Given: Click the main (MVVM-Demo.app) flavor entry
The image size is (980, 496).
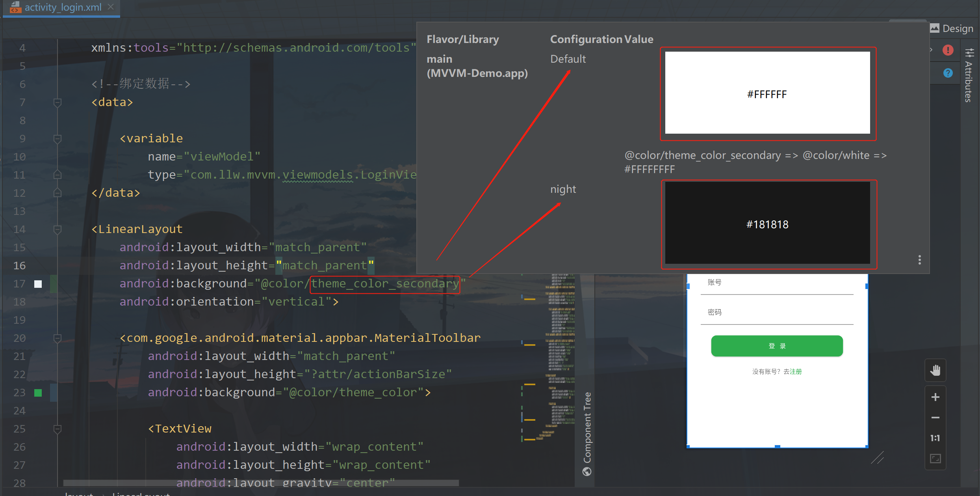Looking at the screenshot, I should pos(477,66).
